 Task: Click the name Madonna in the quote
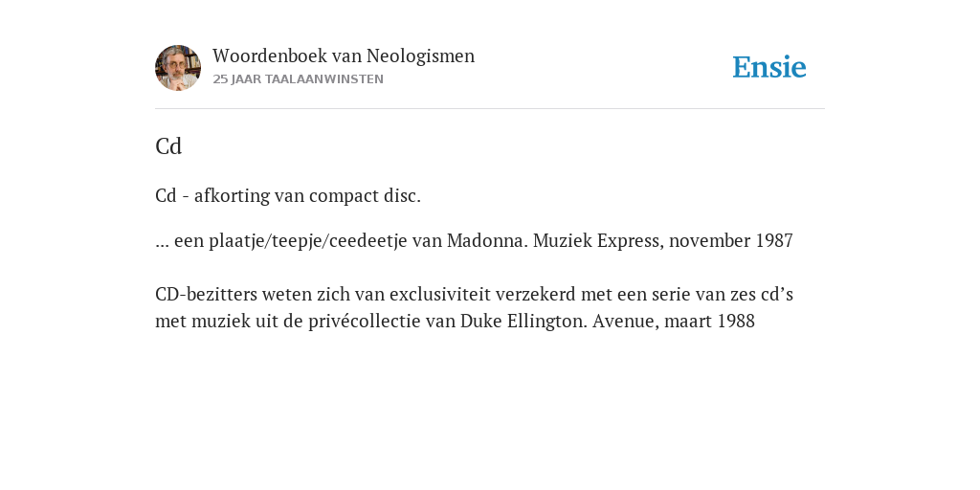[487, 240]
